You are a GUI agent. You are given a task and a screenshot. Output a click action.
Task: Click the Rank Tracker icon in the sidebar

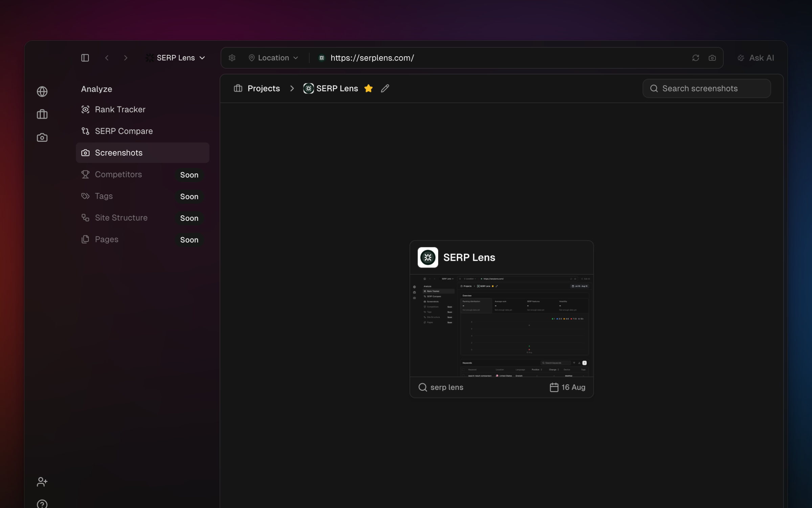[x=85, y=109]
